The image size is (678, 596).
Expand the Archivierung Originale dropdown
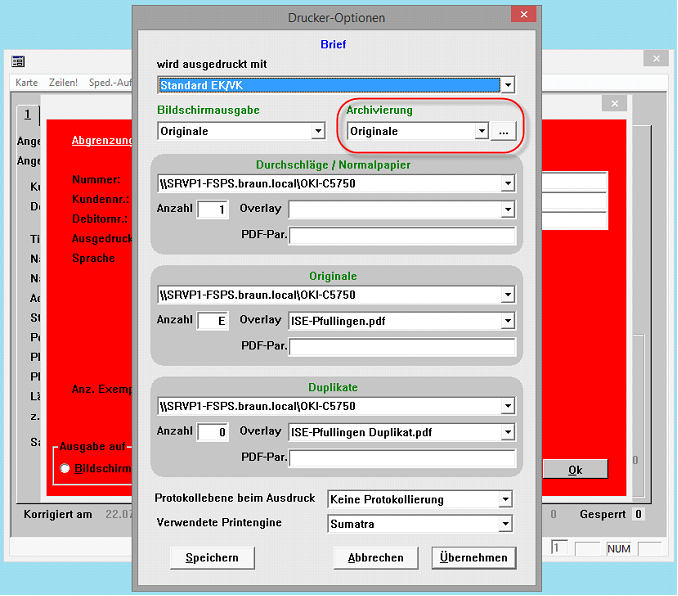(x=481, y=131)
